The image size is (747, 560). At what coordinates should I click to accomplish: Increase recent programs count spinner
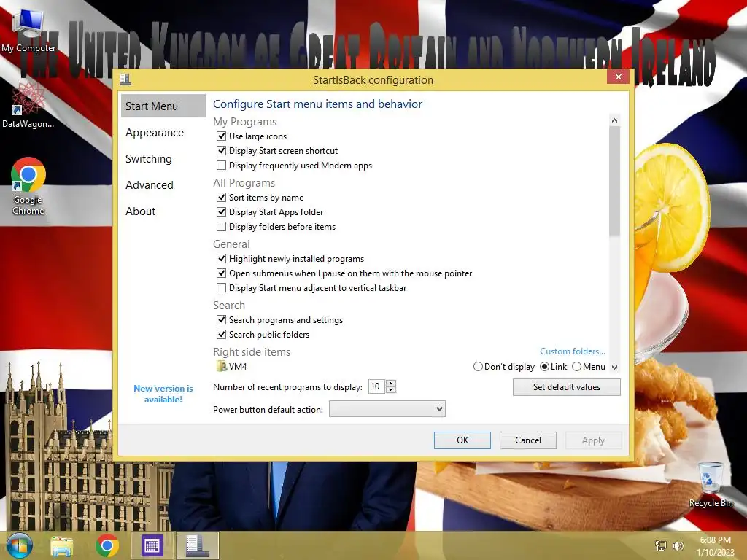pyautogui.click(x=391, y=384)
